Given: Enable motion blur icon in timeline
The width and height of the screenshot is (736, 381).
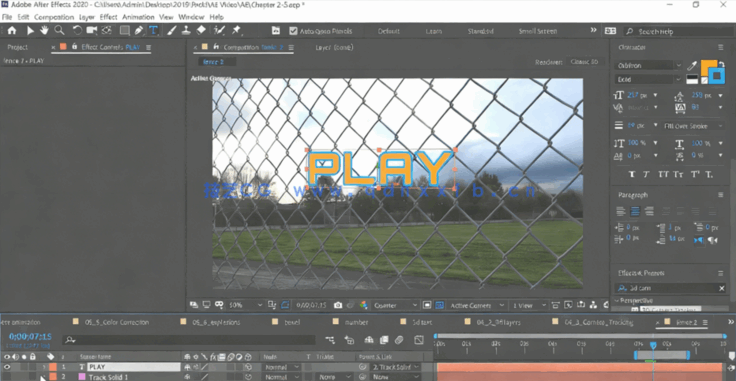Looking at the screenshot, I should tap(399, 339).
